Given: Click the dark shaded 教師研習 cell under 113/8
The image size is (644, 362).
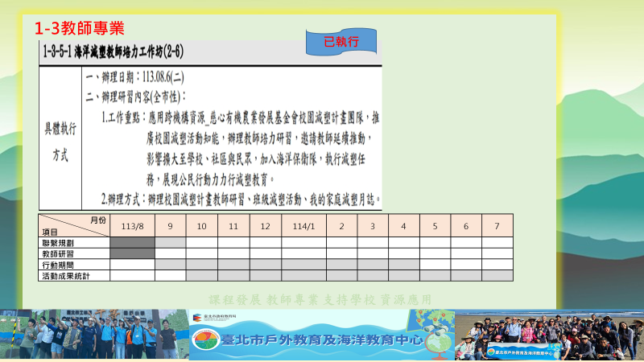Looking at the screenshot, I should [x=132, y=253].
